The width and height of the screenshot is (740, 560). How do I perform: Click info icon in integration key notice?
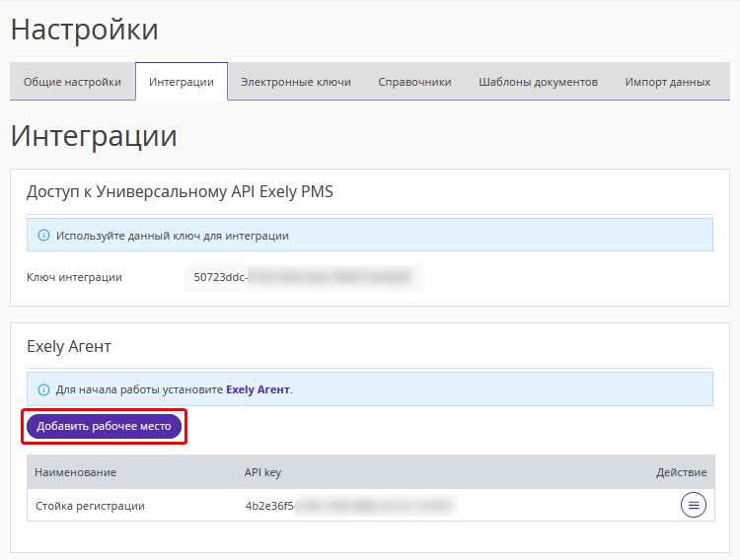tap(43, 236)
